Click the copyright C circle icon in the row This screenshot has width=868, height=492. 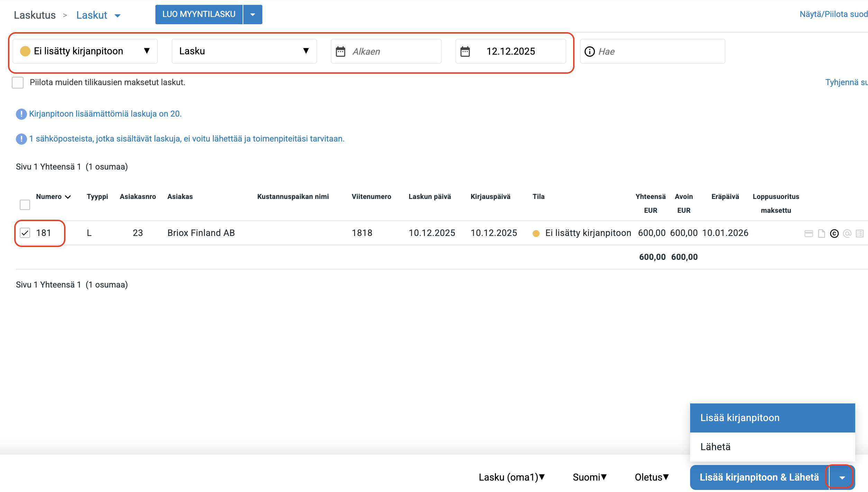tap(834, 234)
